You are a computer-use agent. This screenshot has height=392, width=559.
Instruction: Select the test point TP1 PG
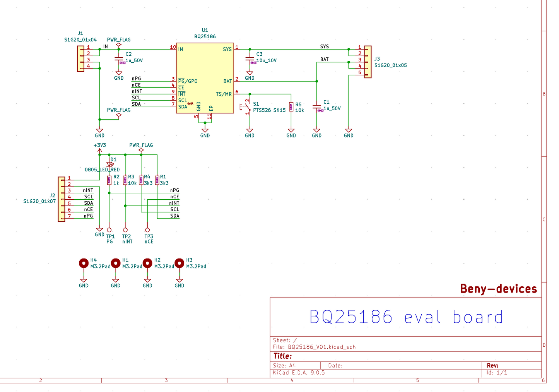109,229
